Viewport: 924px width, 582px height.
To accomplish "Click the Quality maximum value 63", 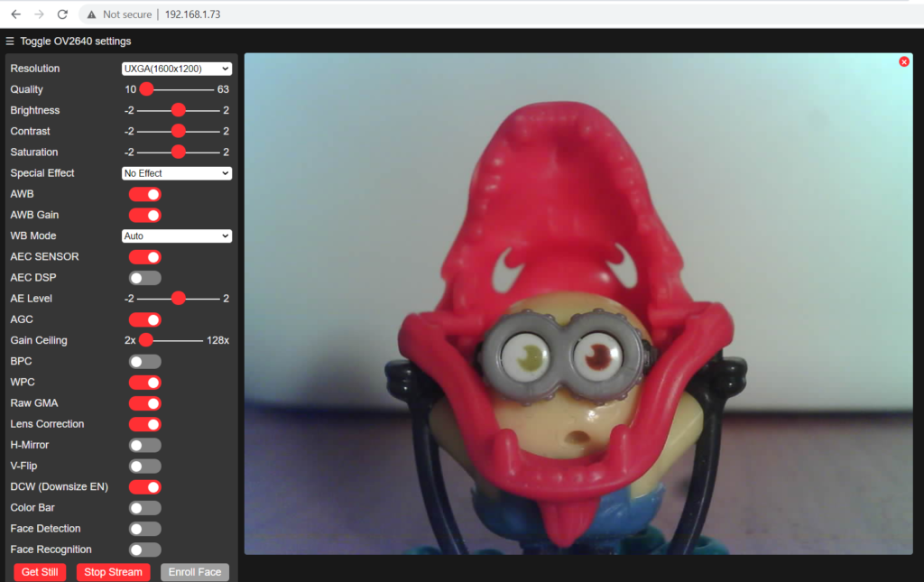I will (223, 89).
